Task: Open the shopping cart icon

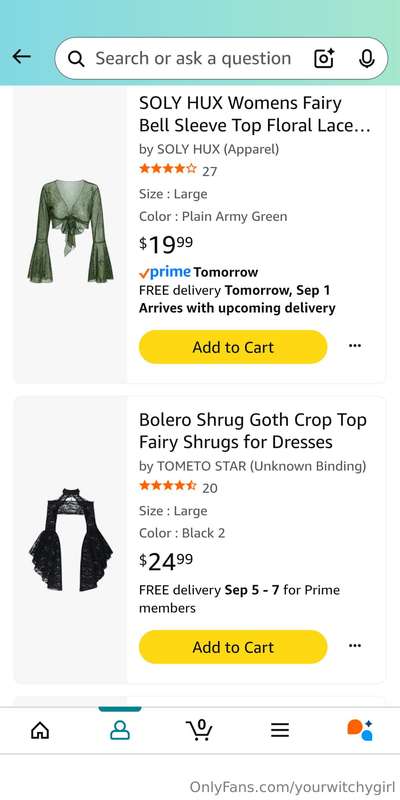Action: click(x=199, y=730)
